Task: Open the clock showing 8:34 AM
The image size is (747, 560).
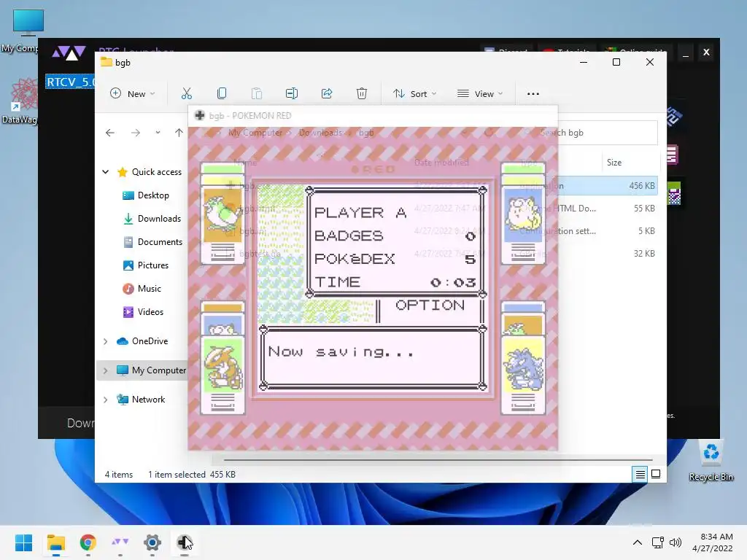Action: 713,542
